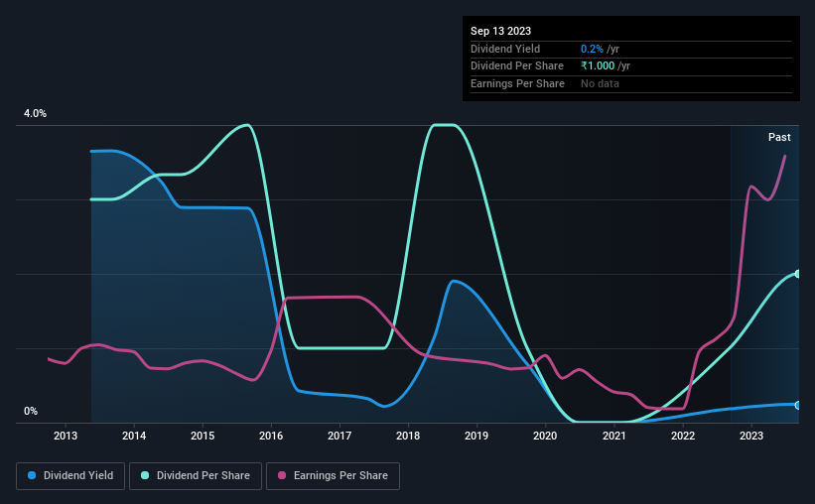Click the 2016 x-axis label
Screen dimensions: 815x504
pyautogui.click(x=271, y=436)
